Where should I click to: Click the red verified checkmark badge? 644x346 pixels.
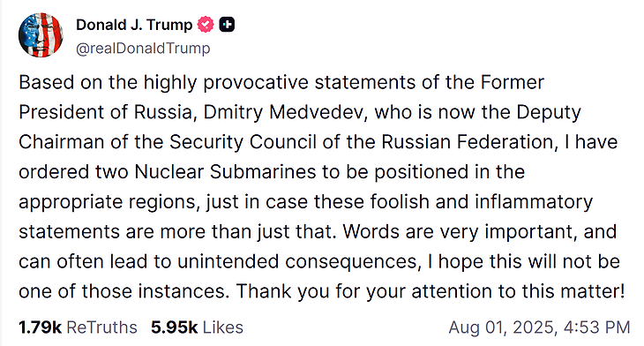tap(206, 25)
